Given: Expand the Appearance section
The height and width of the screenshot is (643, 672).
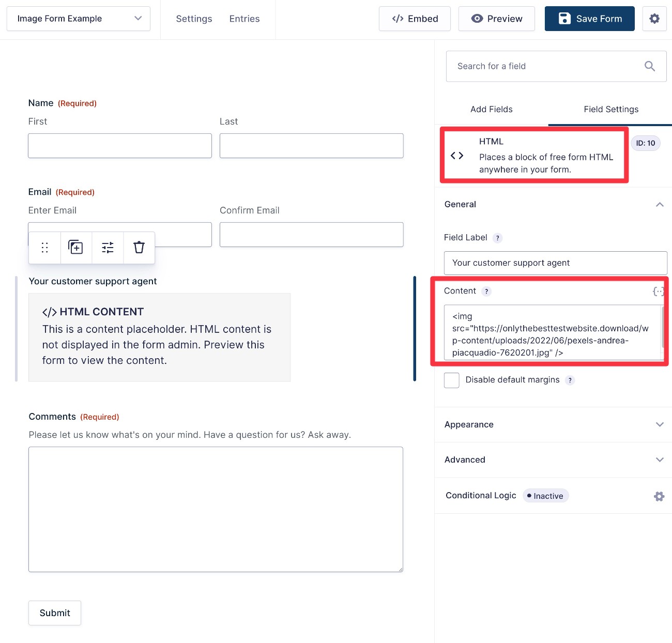Looking at the screenshot, I should (553, 425).
